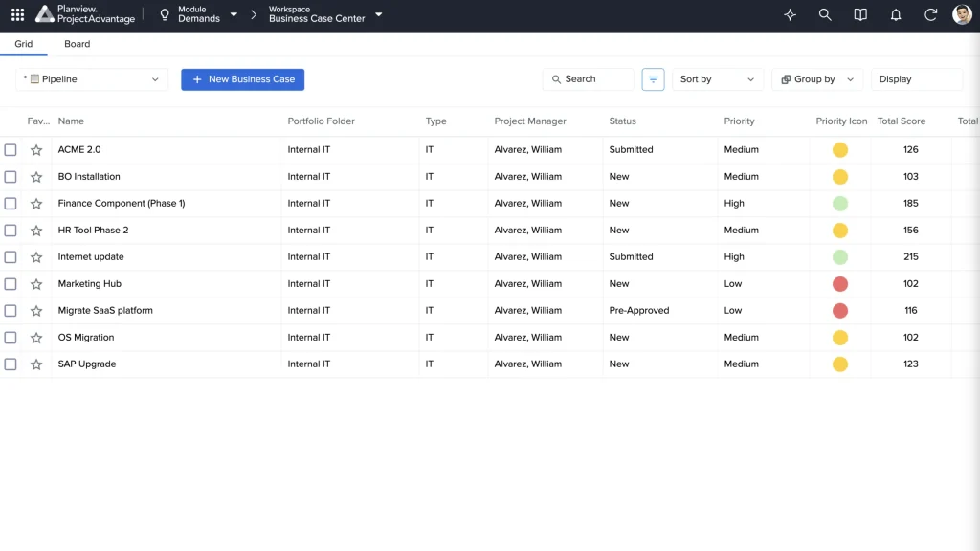Switch to the Grid tab

pos(24,44)
